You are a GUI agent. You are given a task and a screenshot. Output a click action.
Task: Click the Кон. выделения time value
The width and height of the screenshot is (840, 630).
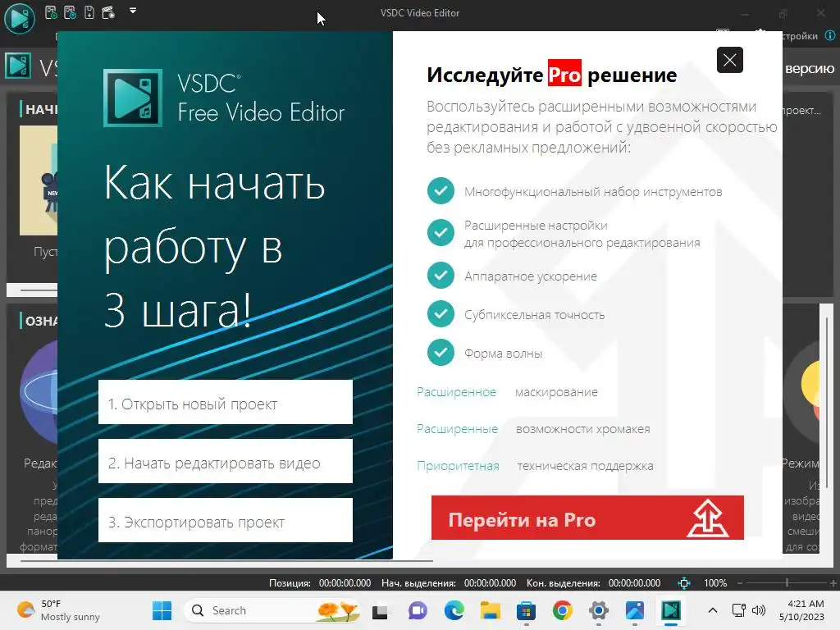634,583
